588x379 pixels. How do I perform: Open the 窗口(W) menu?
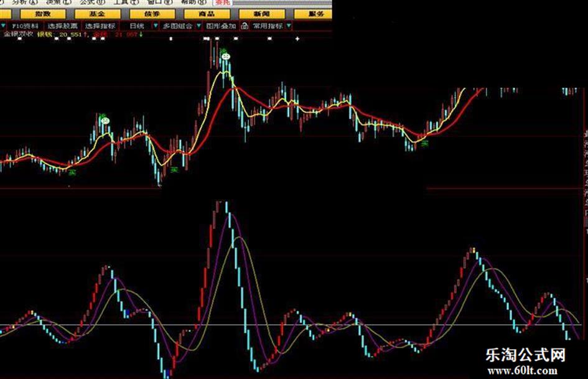pyautogui.click(x=160, y=2)
